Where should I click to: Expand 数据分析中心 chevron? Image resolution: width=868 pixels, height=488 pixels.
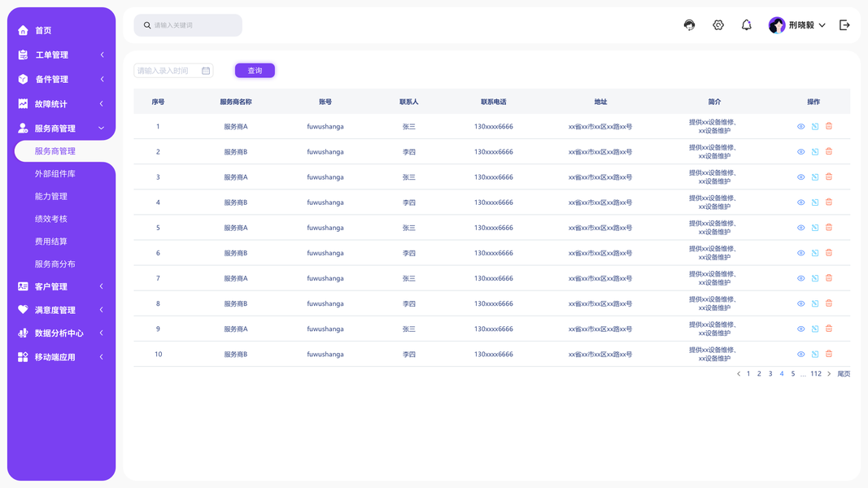click(x=102, y=333)
